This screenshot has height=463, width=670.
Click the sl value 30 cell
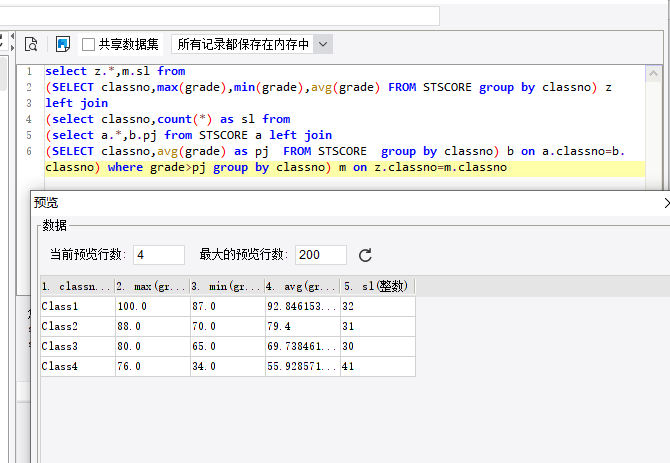pos(378,346)
